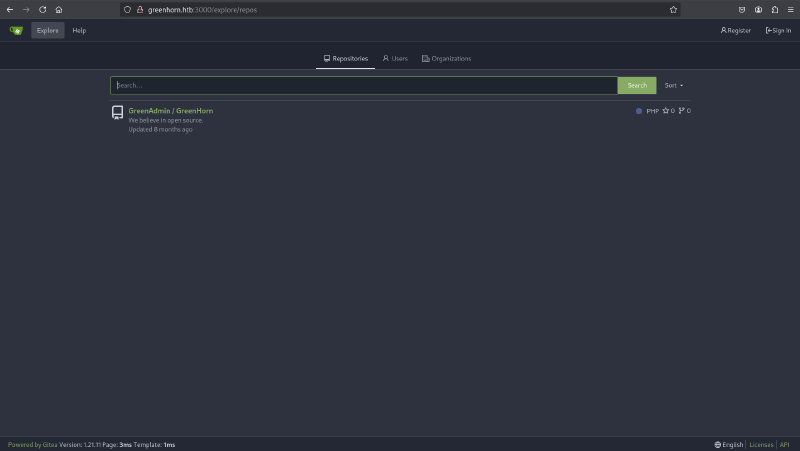
Task: Open the English language selector in footer
Action: coord(729,444)
